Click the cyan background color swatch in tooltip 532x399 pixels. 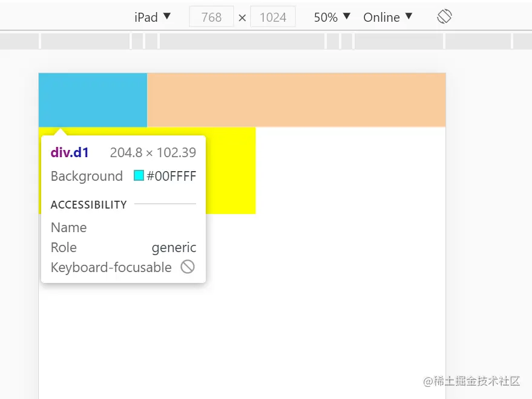[139, 176]
